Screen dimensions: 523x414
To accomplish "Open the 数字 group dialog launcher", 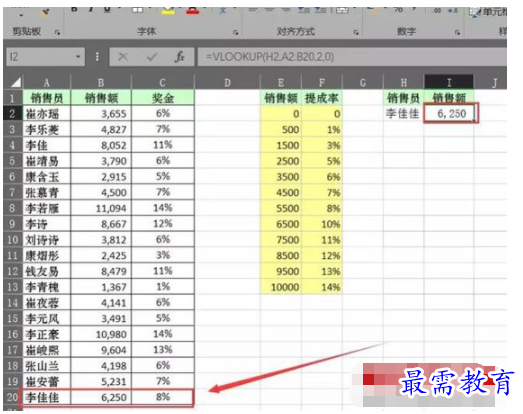I will pos(457,32).
